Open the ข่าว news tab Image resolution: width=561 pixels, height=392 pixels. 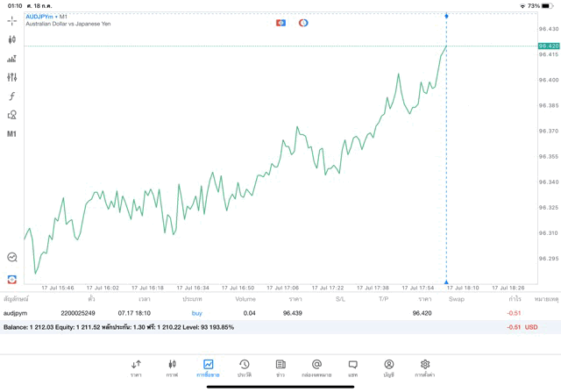point(280,367)
